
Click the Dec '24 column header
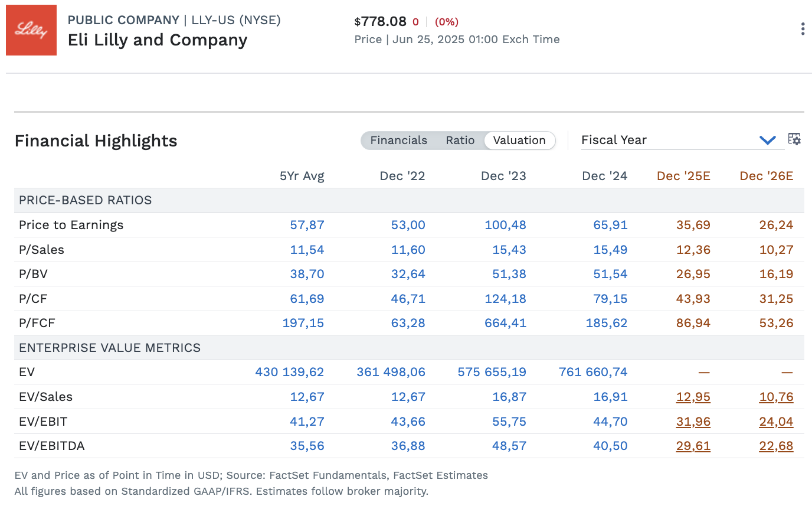[605, 176]
